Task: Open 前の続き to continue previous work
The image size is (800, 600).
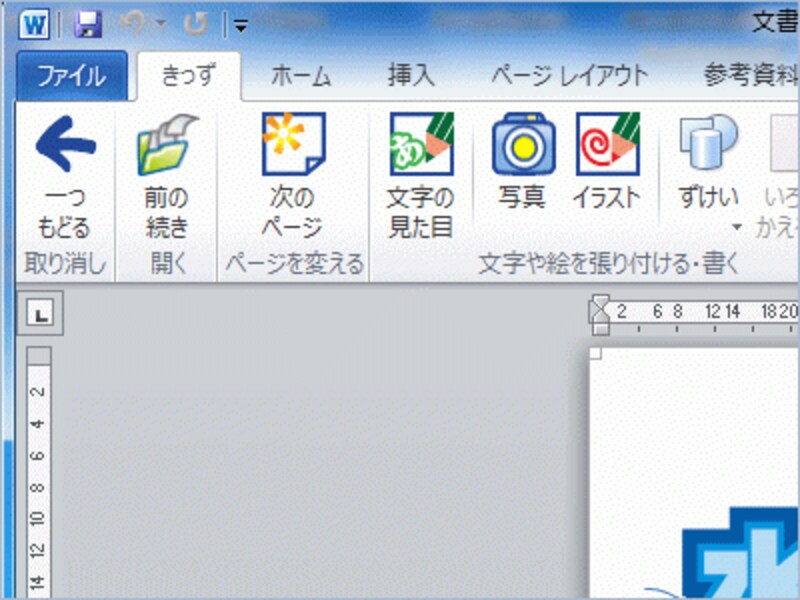Action: pos(163,160)
